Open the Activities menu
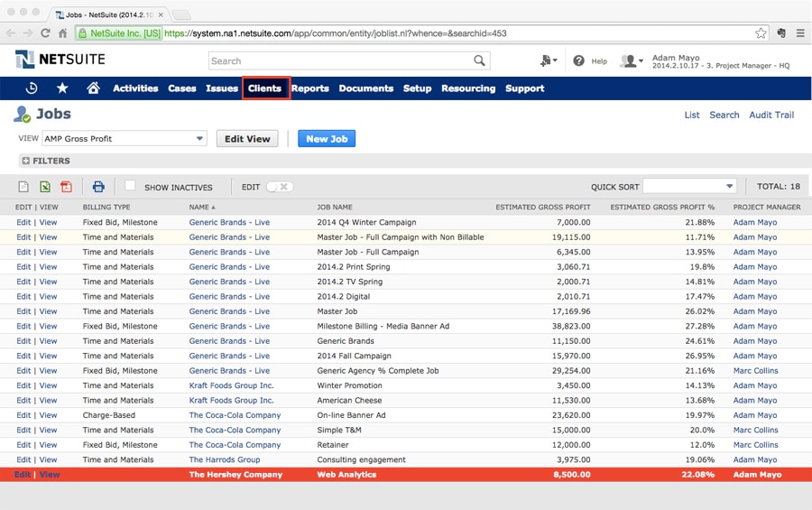Image resolution: width=812 pixels, height=510 pixels. [135, 88]
